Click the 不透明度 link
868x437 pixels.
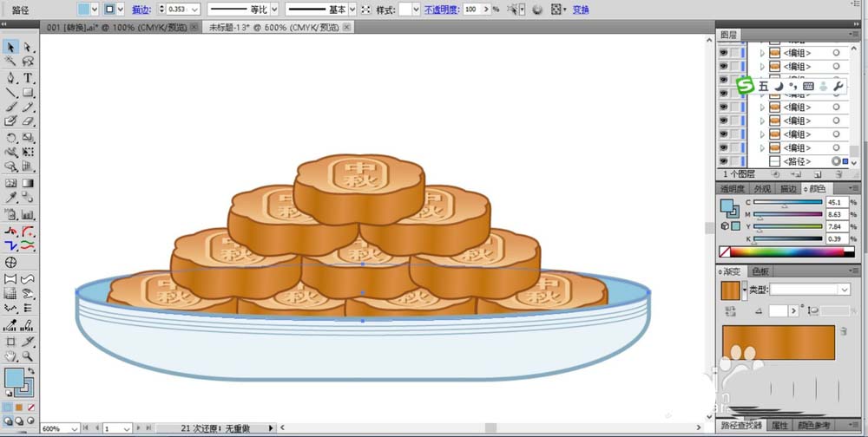point(441,10)
